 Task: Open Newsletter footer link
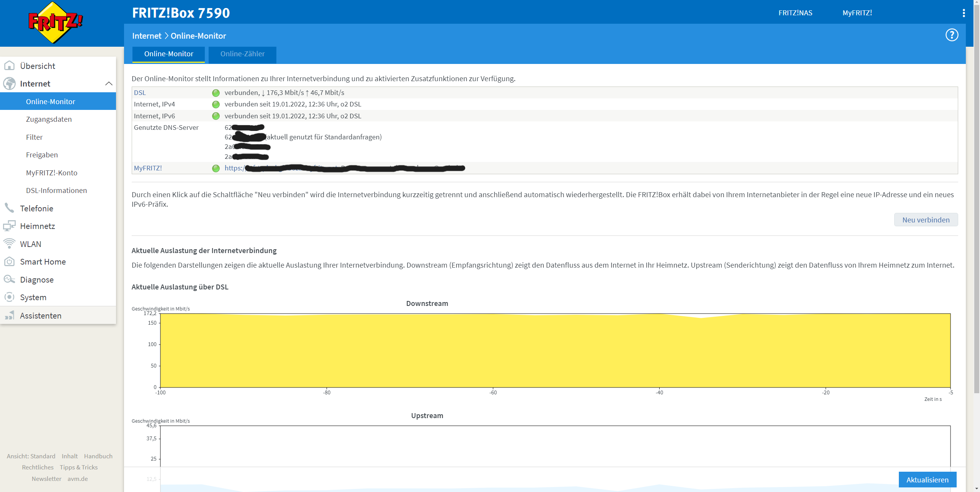pos(46,479)
